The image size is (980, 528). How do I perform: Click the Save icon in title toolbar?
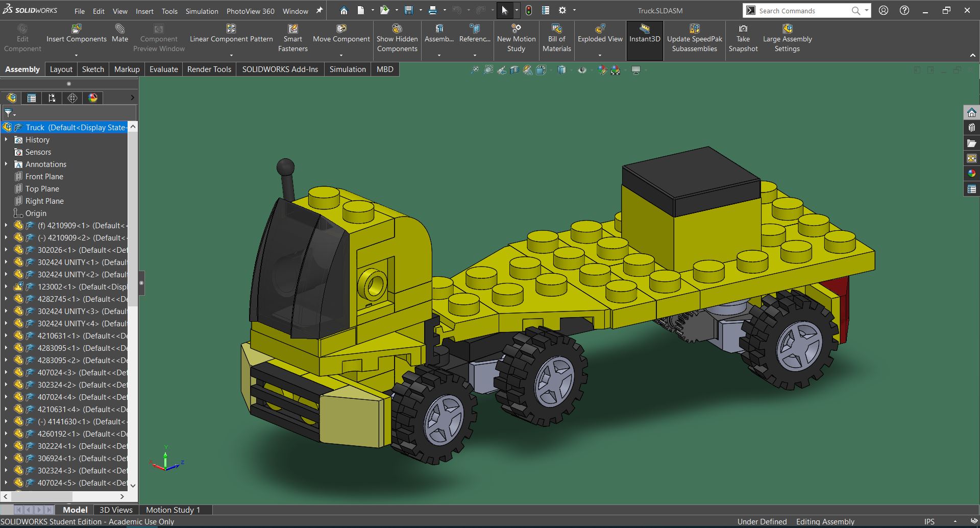pyautogui.click(x=408, y=10)
